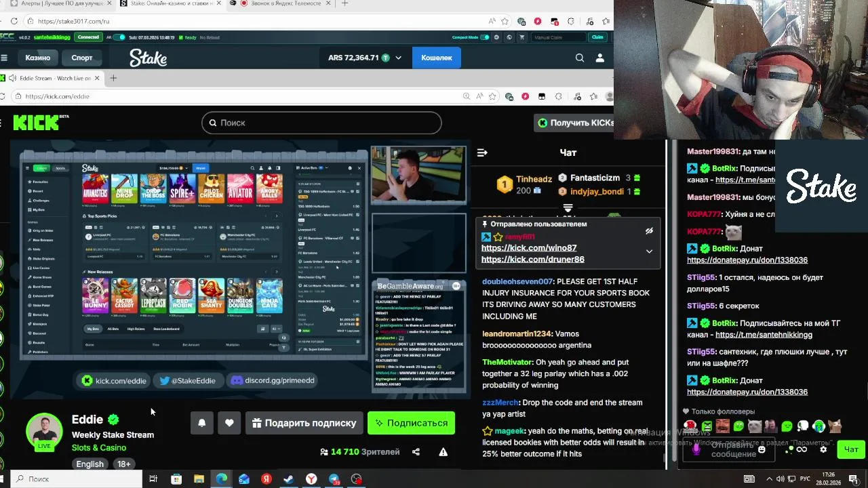
Task: Open File Explorer from taskbar
Action: [199, 479]
